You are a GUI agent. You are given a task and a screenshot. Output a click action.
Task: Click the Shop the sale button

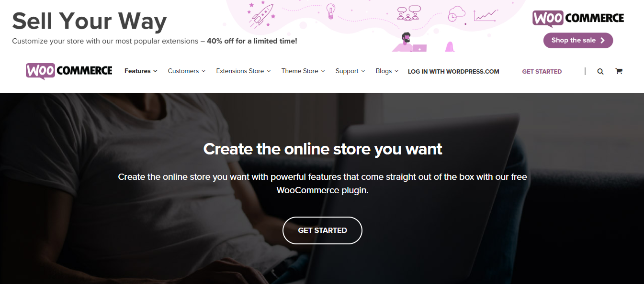pos(578,40)
